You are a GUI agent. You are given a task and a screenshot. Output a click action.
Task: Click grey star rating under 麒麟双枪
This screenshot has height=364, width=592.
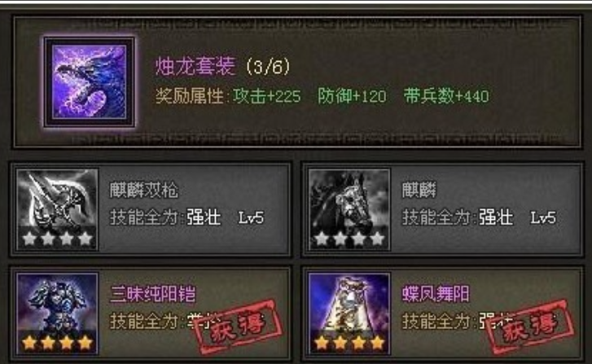[x=57, y=239]
